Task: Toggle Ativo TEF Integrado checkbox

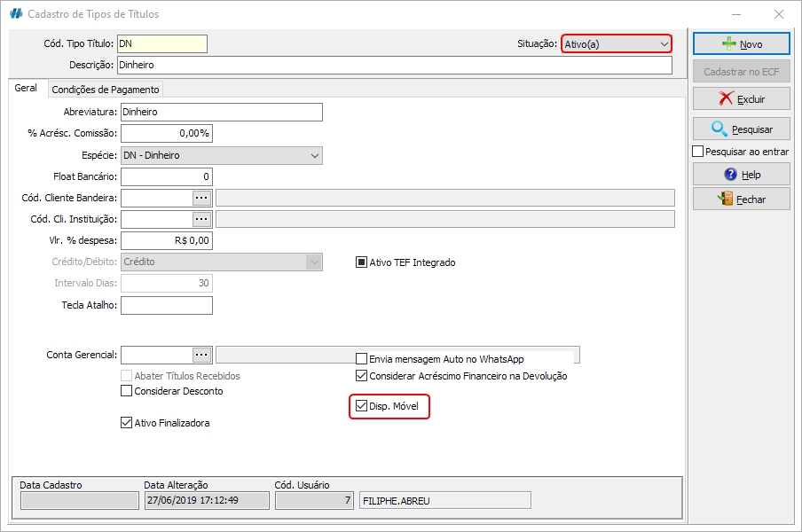Action: coord(362,262)
